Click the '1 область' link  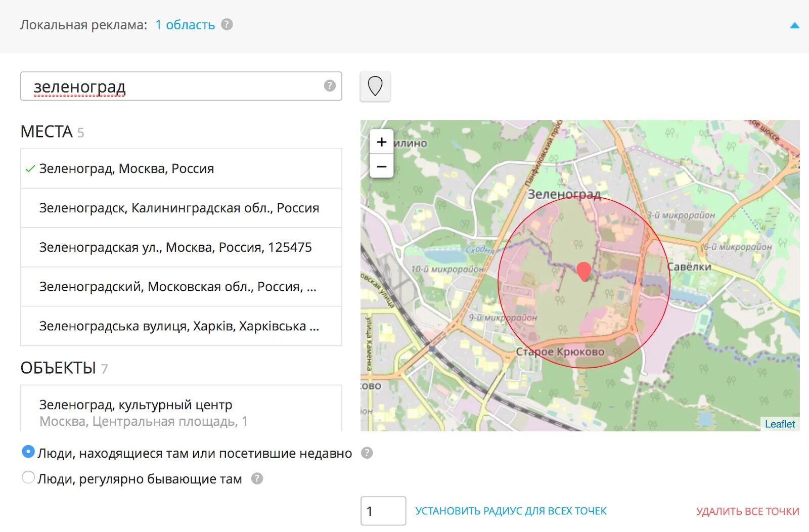pos(185,25)
